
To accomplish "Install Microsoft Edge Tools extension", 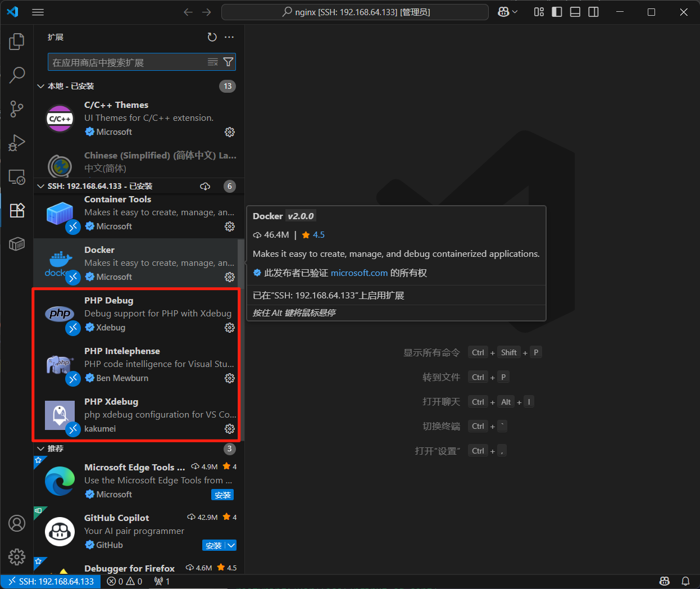I will pos(222,495).
